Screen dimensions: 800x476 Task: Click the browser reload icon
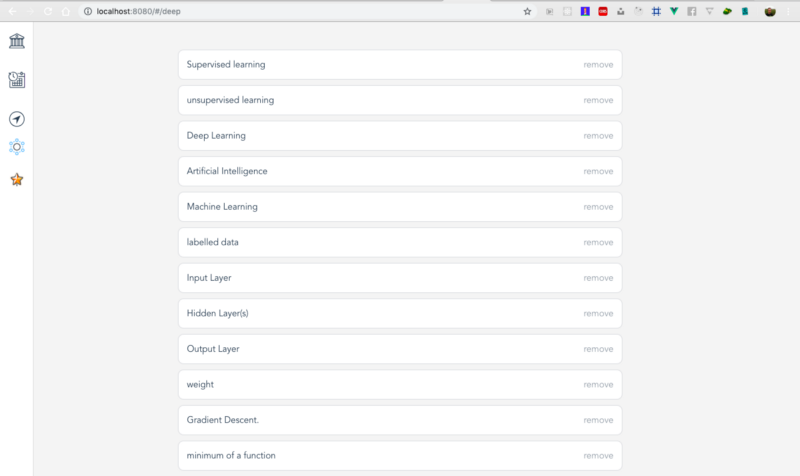[48, 11]
